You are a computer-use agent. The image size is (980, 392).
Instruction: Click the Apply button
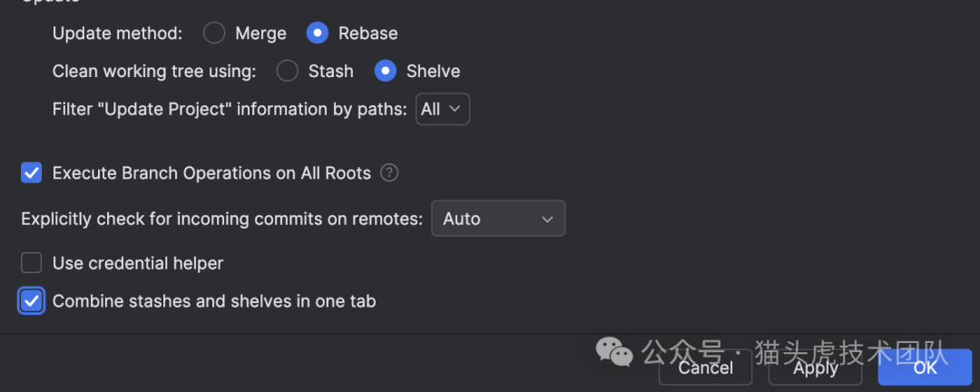pyautogui.click(x=815, y=367)
